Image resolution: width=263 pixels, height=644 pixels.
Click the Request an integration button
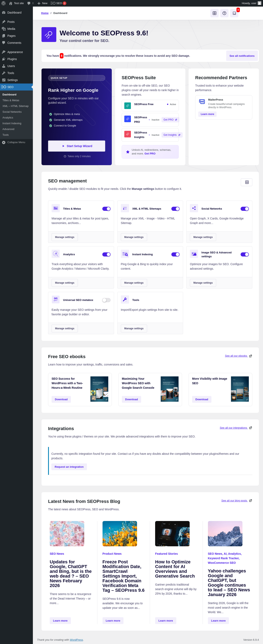(69, 467)
